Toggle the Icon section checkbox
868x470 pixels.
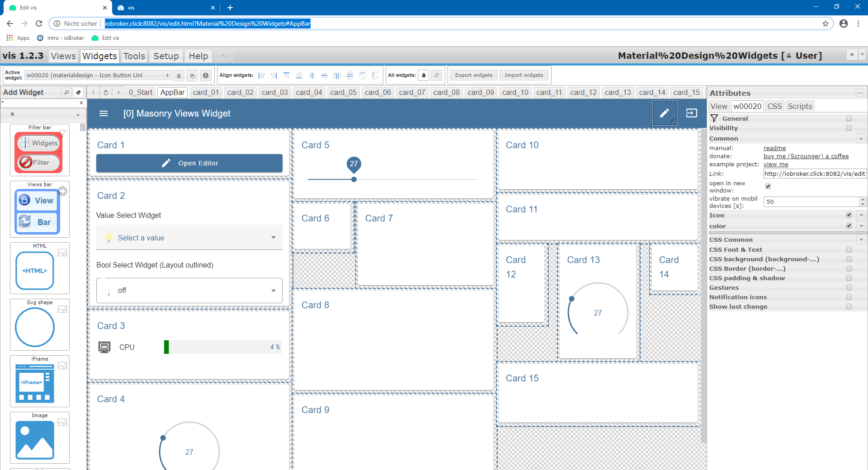click(849, 215)
